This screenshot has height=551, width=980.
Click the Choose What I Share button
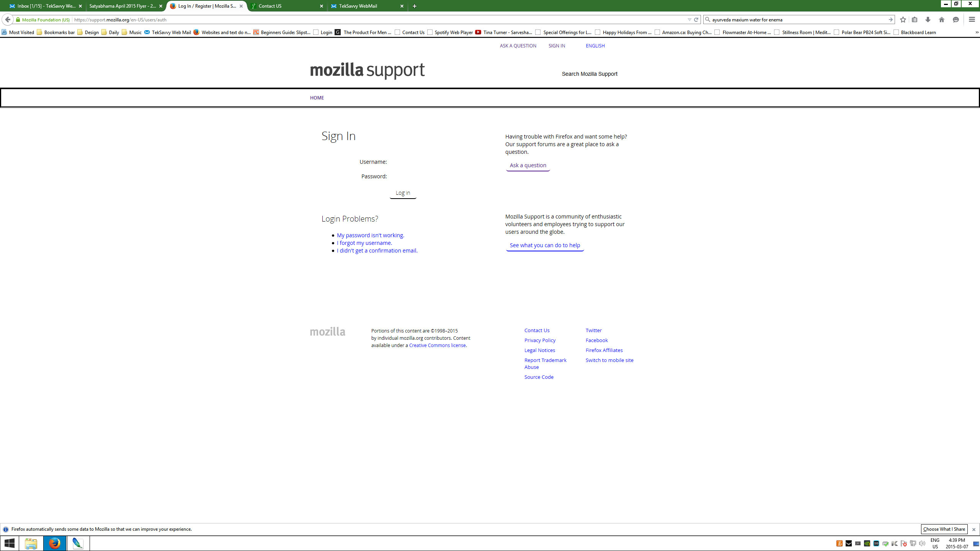click(x=944, y=529)
